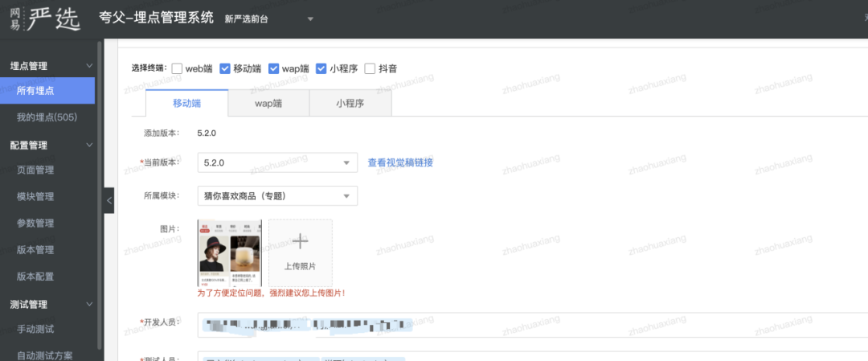Switch to the wap端 tab
This screenshot has height=361, width=868.
click(x=268, y=103)
